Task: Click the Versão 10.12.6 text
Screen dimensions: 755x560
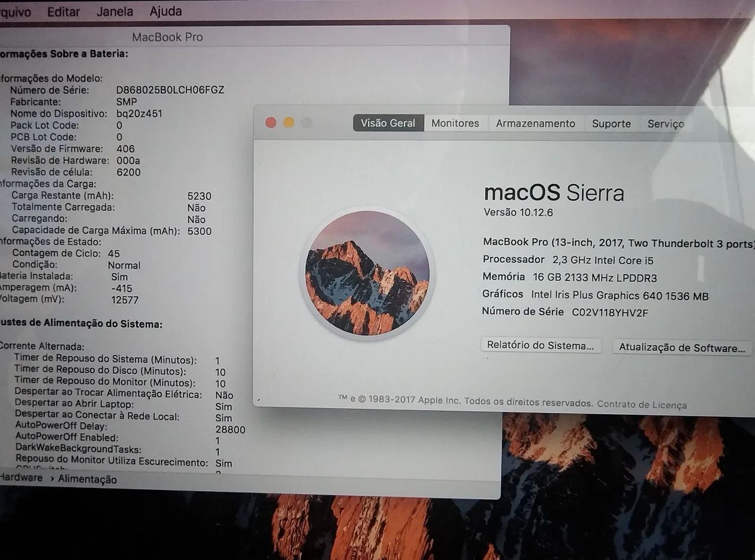Action: point(518,212)
